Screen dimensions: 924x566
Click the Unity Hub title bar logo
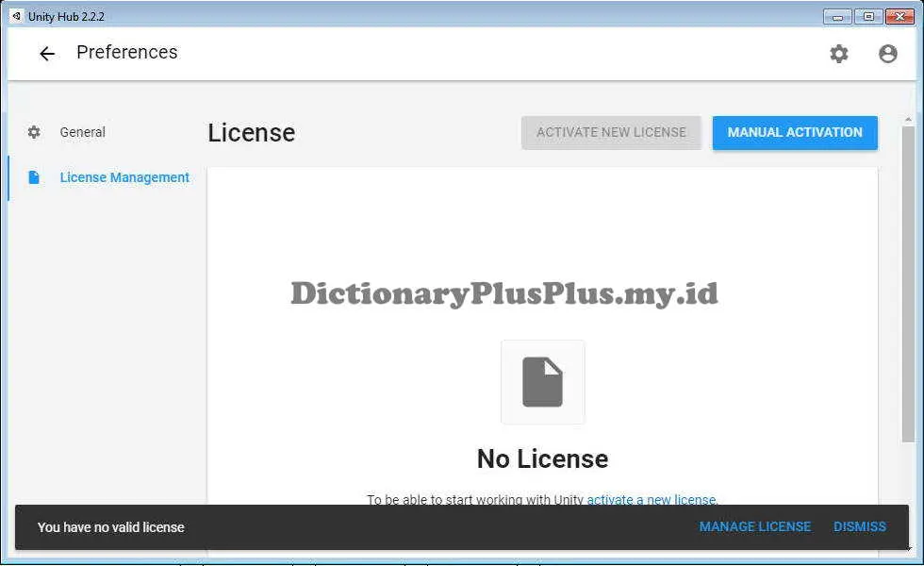coord(17,16)
